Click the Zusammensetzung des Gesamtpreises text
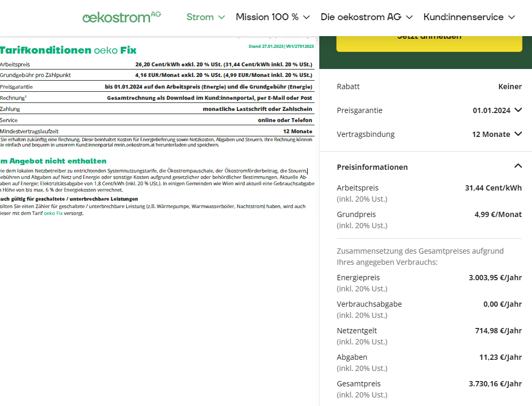Viewport: 532px width, 406px height. point(420,257)
